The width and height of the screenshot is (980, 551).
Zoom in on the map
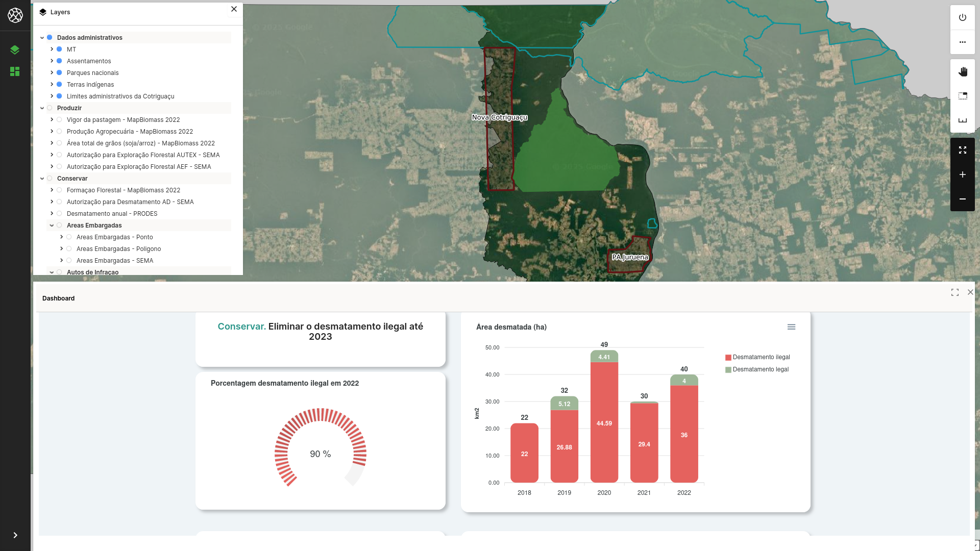tap(963, 174)
